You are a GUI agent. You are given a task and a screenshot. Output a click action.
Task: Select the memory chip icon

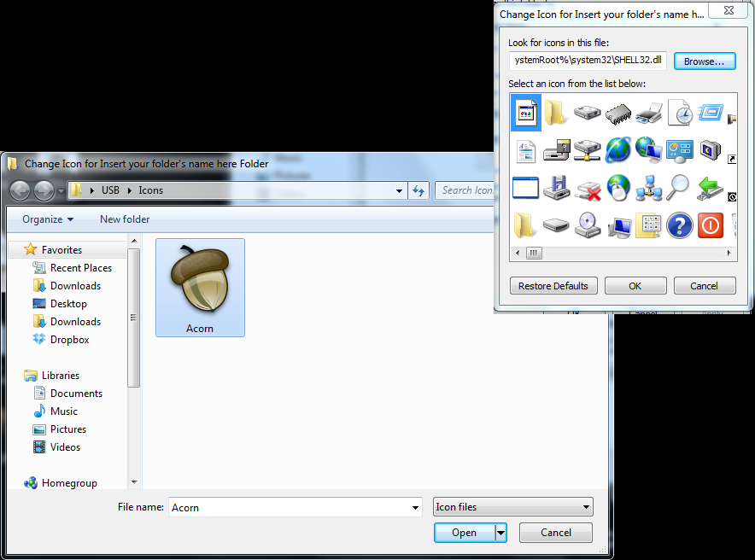[x=617, y=113]
